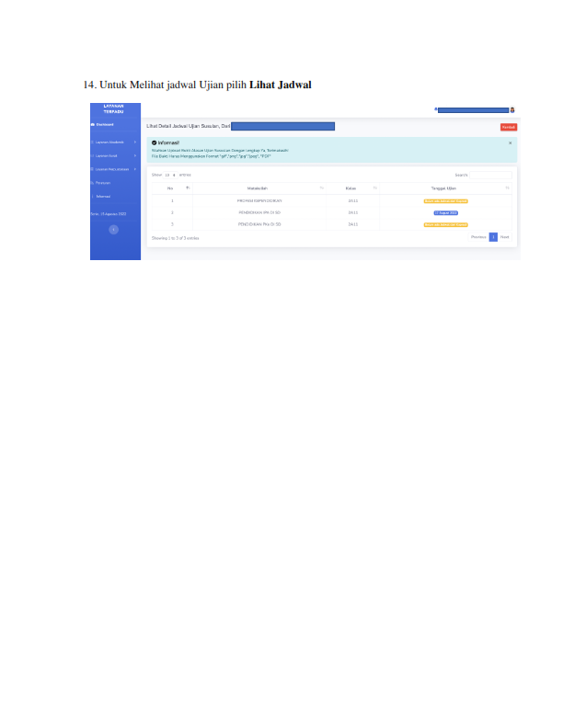Sort by the No column header
563x728 pixels.
(x=172, y=188)
